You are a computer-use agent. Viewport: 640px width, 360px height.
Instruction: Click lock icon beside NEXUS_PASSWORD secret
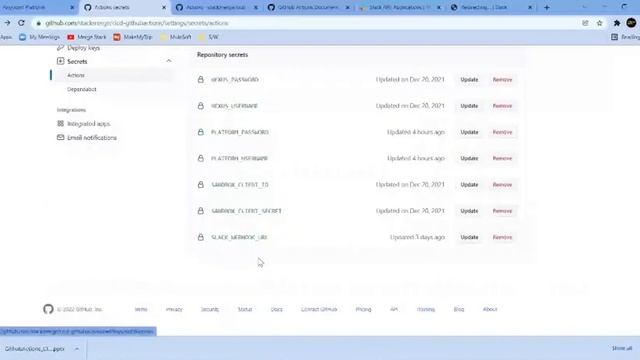coord(200,79)
